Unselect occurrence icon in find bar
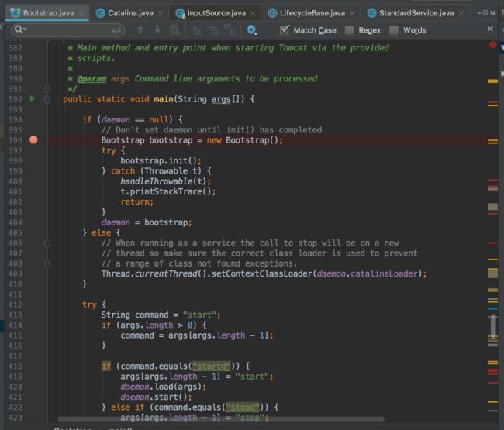 tap(213, 30)
